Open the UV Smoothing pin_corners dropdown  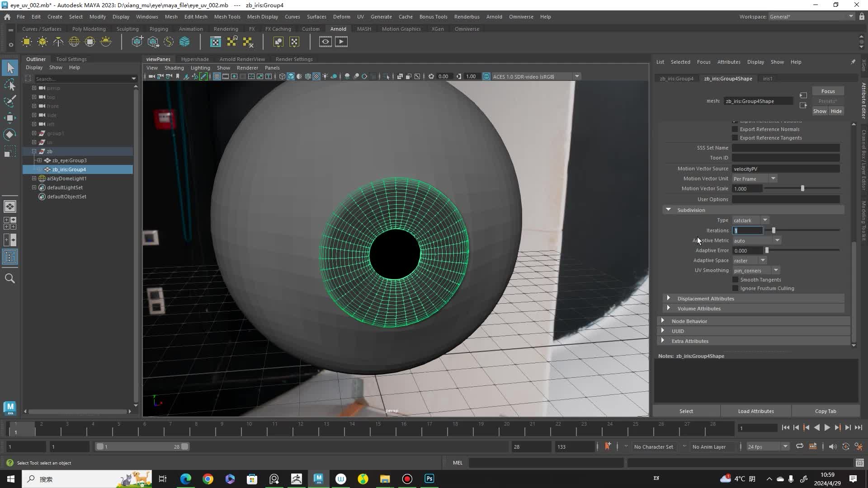756,270
